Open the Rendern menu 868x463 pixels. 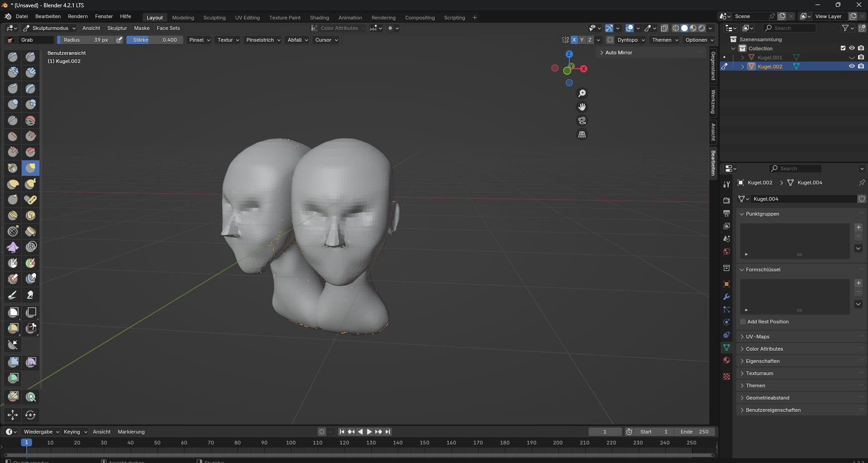78,16
